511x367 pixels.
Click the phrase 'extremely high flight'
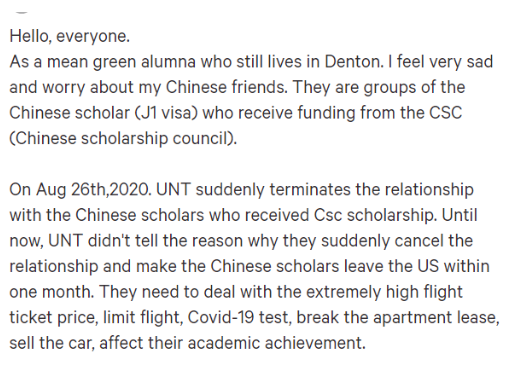[384, 292]
